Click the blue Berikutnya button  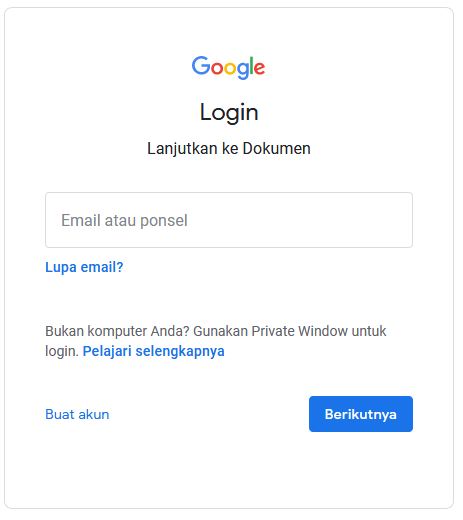click(x=361, y=414)
